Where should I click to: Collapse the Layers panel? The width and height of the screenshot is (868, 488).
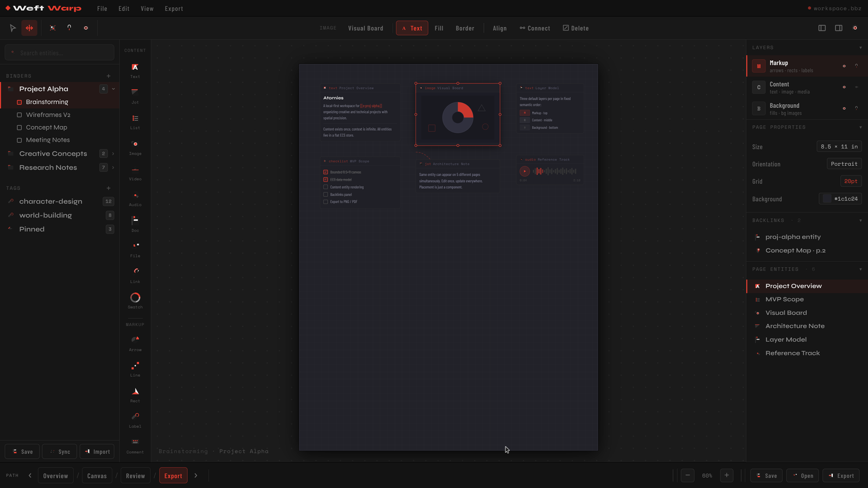pos(860,47)
